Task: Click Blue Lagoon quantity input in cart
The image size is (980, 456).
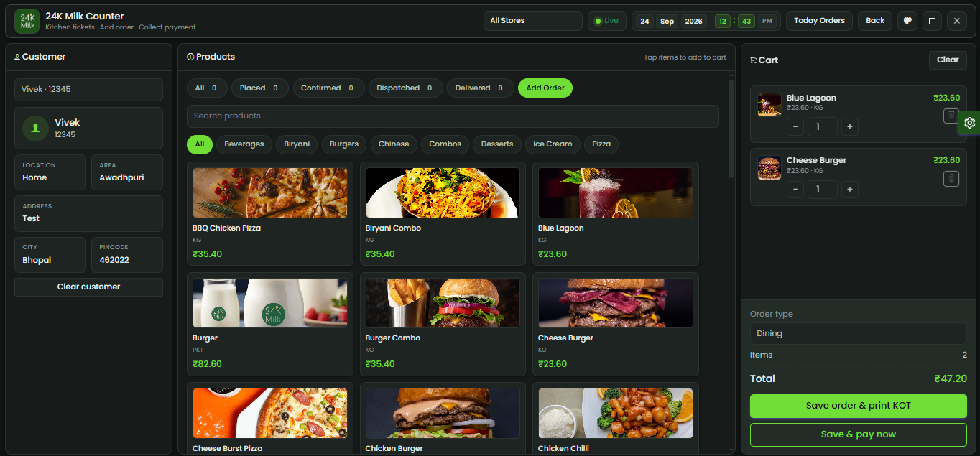Action: (823, 127)
